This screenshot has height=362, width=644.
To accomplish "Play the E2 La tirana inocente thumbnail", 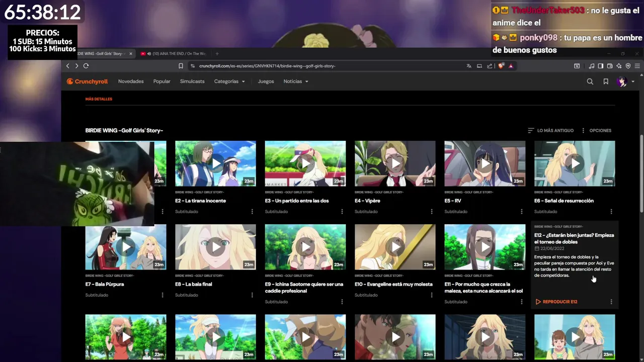I will 215,163.
